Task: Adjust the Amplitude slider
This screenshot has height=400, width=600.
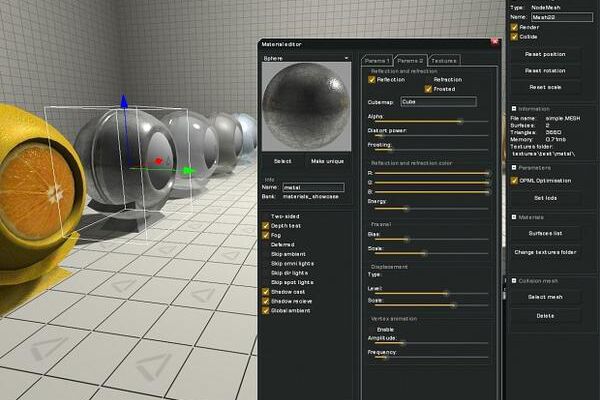Action: click(431, 343)
